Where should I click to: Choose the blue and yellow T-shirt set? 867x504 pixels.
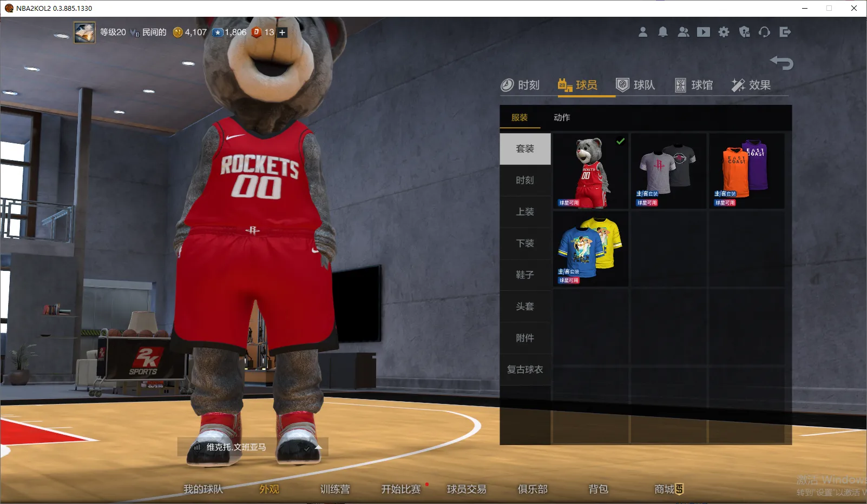[x=590, y=249]
